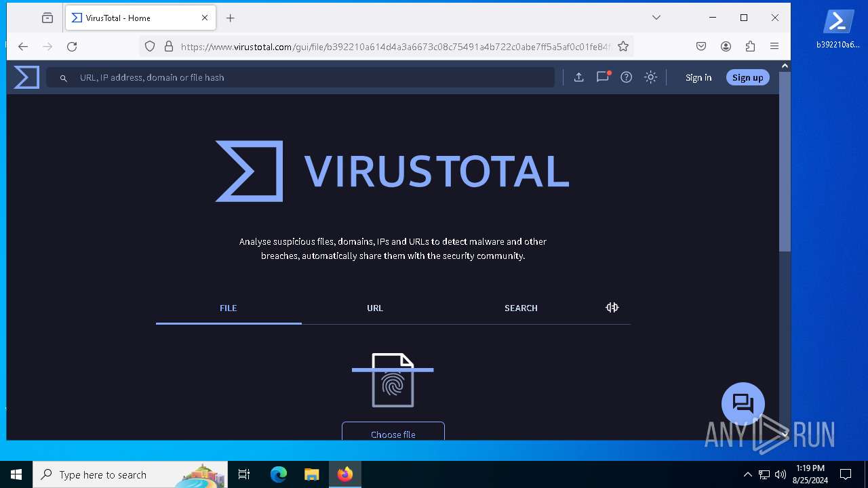Reload the page with refresh icon
868x488 pixels.
[x=72, y=46]
